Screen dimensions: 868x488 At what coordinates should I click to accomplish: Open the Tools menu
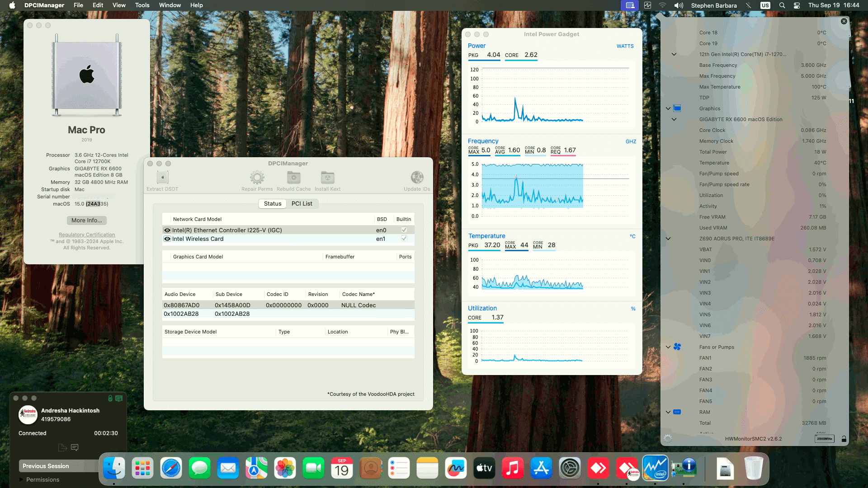click(142, 5)
